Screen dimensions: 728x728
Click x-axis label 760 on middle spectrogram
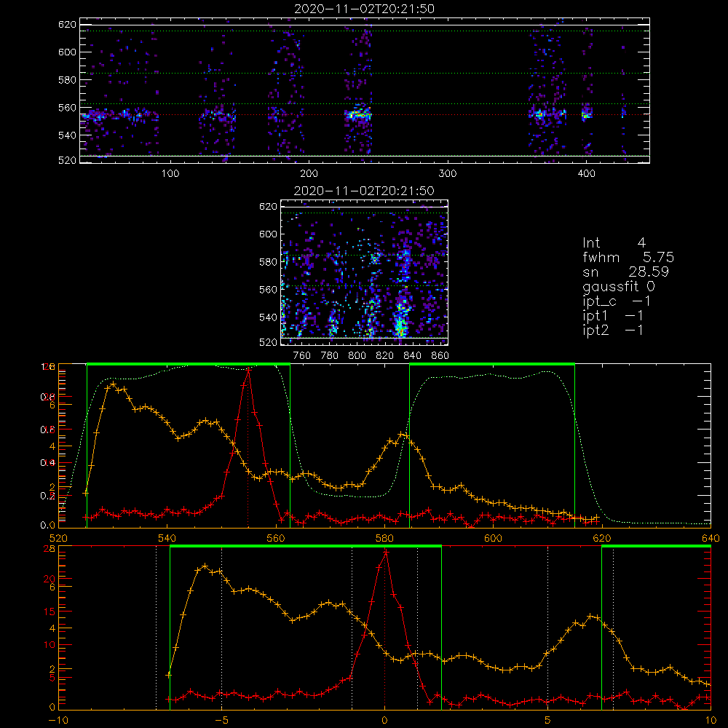302,356
